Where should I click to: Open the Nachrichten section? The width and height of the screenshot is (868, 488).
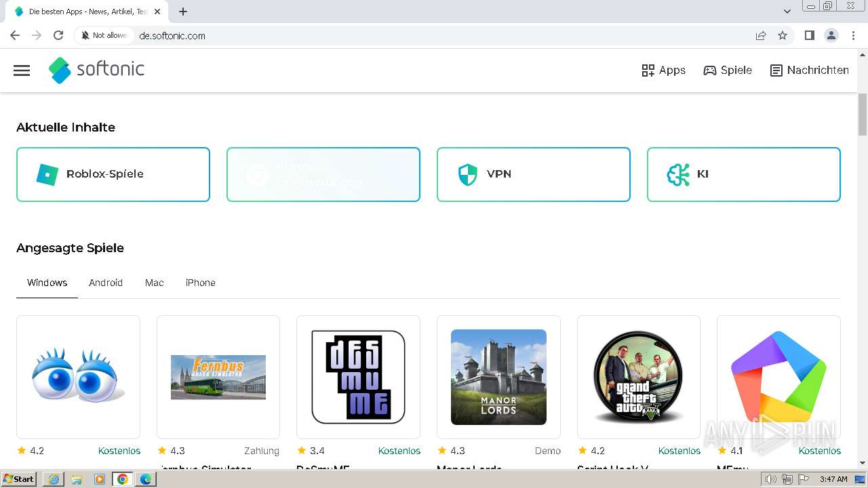(810, 70)
